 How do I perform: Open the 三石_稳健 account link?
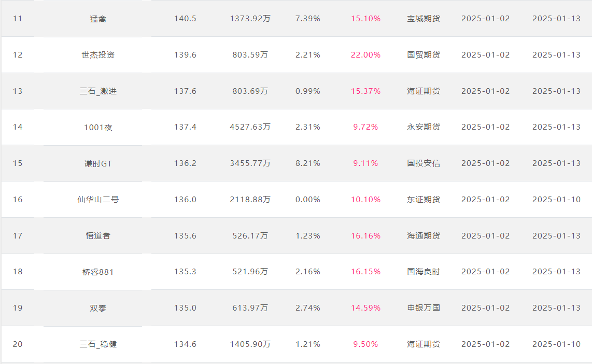tap(98, 344)
